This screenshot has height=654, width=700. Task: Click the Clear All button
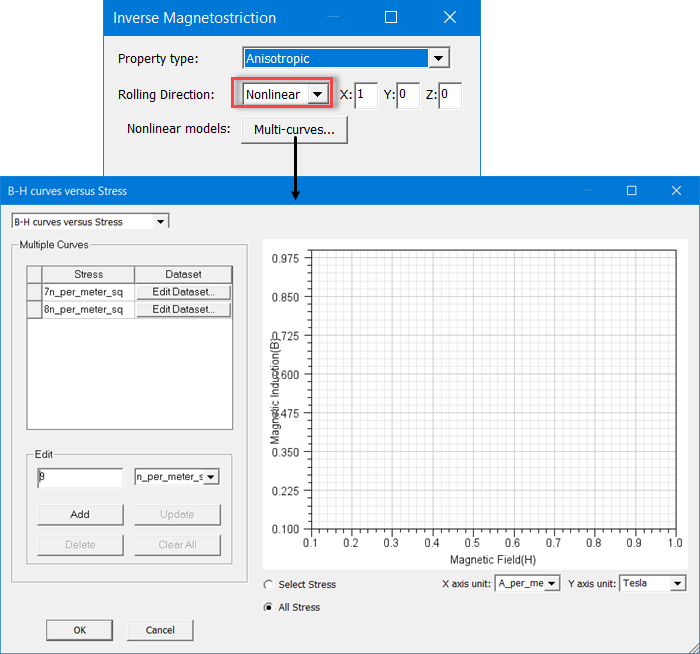[177, 545]
